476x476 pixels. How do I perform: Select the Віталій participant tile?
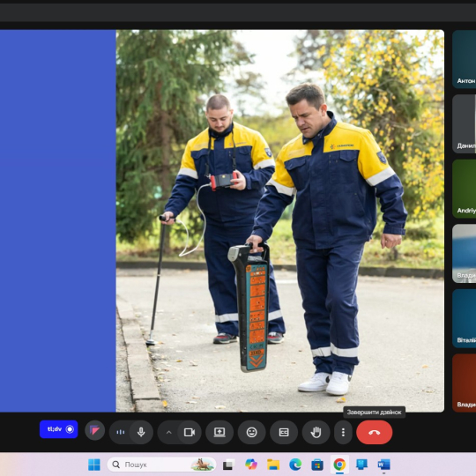coord(465,318)
